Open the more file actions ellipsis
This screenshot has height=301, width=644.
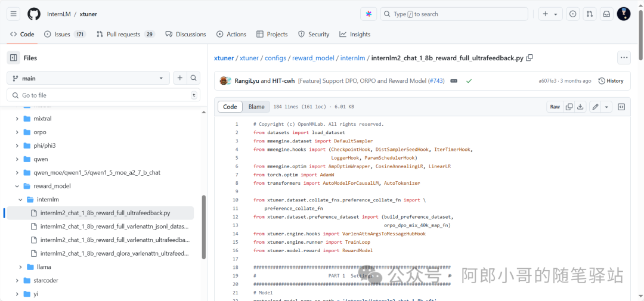point(624,58)
